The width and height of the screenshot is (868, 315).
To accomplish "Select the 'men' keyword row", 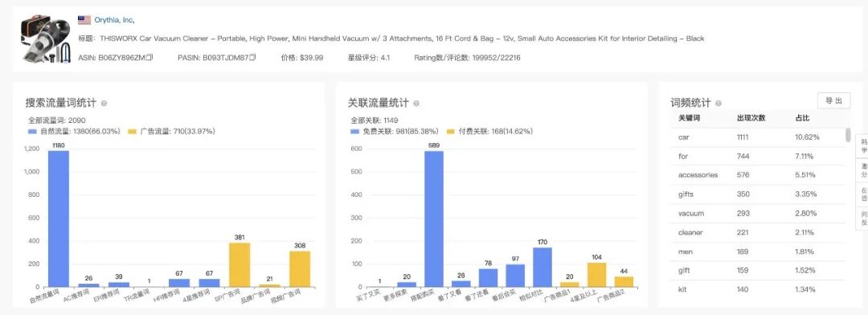I will click(x=757, y=252).
